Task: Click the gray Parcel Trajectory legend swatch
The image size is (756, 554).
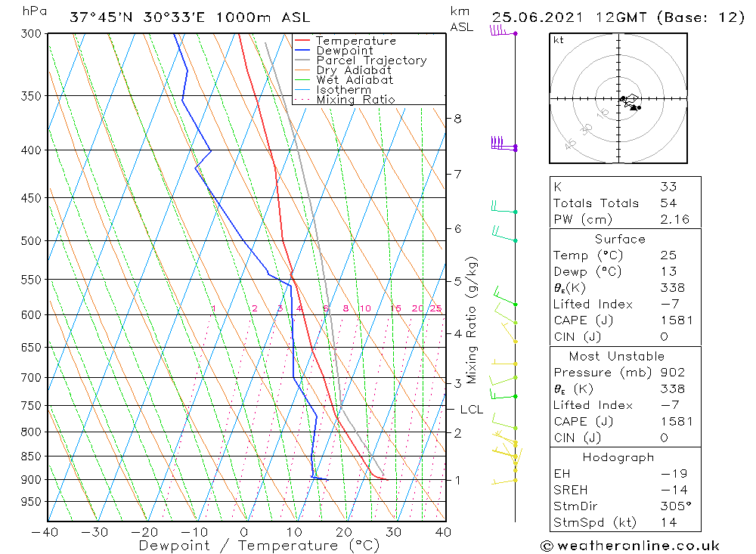Action: coord(302,60)
